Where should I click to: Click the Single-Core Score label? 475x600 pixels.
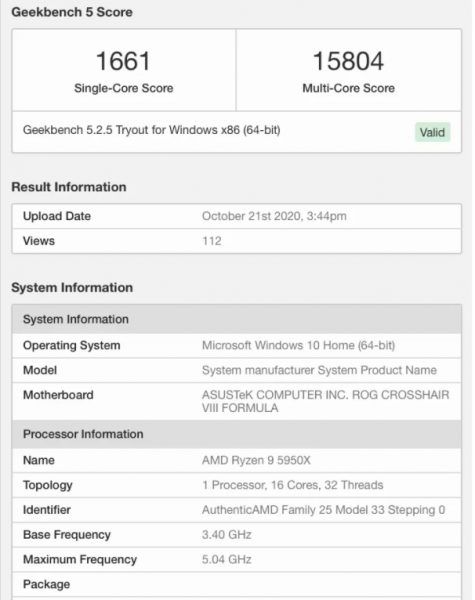tap(124, 88)
